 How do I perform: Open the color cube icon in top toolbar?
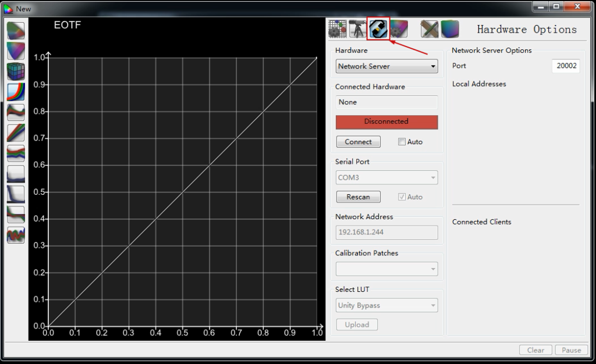pos(450,29)
